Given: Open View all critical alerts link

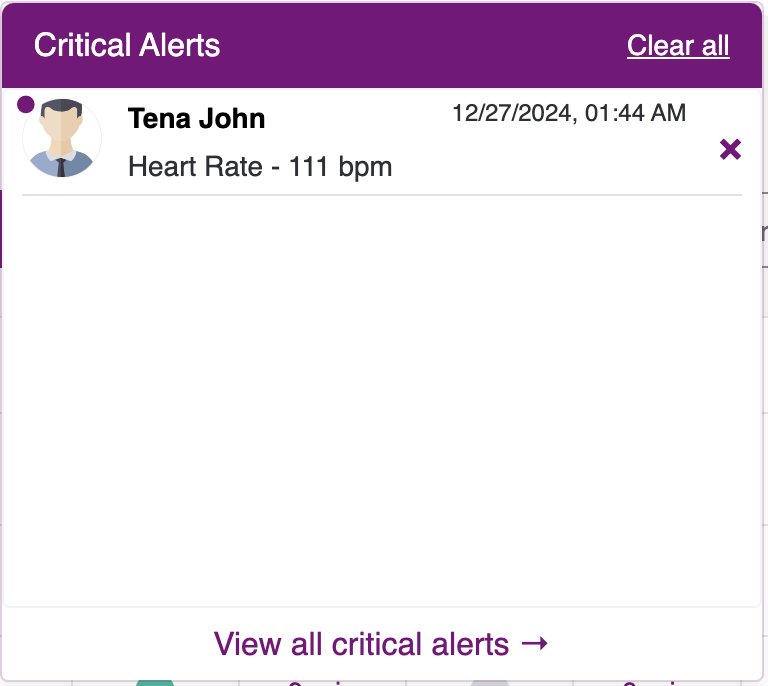Looking at the screenshot, I should (x=381, y=643).
